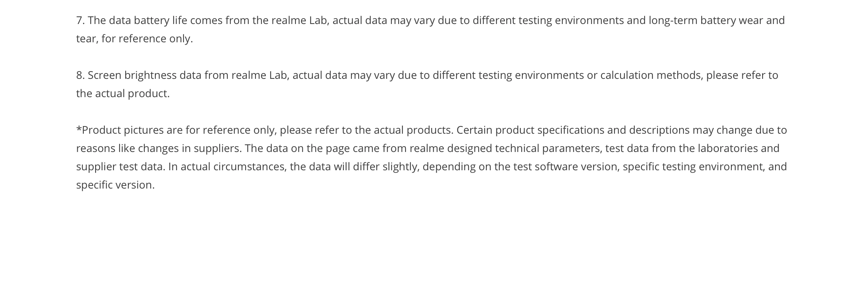
Task: Click the asterisk product pictures disclaimer paragraph
Action: [432, 157]
